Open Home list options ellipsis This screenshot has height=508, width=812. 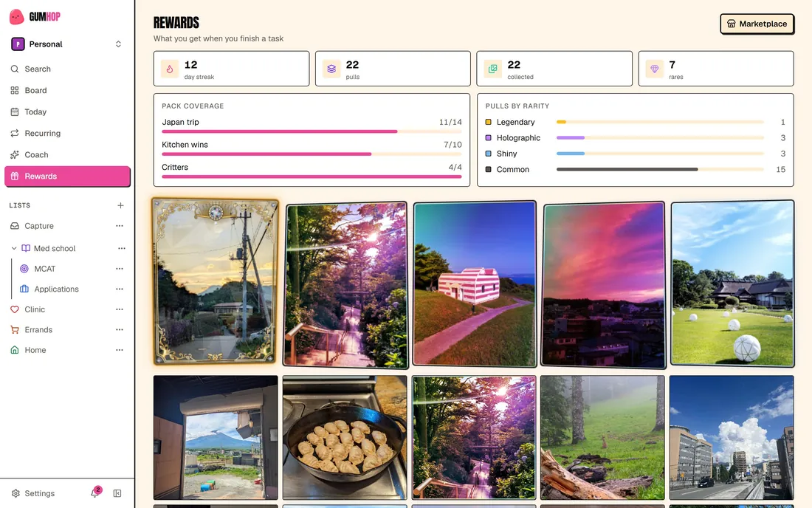pos(120,350)
